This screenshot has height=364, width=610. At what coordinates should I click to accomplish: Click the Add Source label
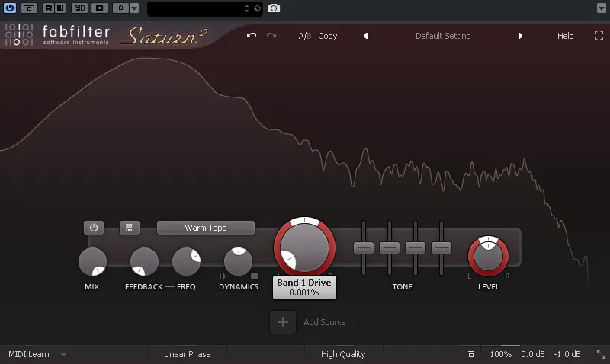[325, 322]
